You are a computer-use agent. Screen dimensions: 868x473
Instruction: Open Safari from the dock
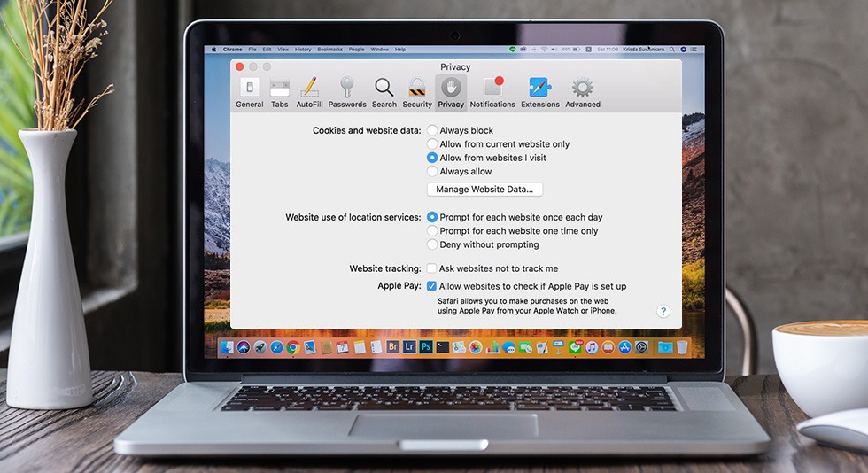click(x=276, y=347)
